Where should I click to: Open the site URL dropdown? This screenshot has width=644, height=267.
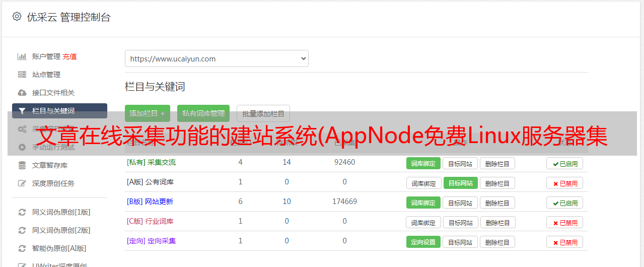pos(217,58)
